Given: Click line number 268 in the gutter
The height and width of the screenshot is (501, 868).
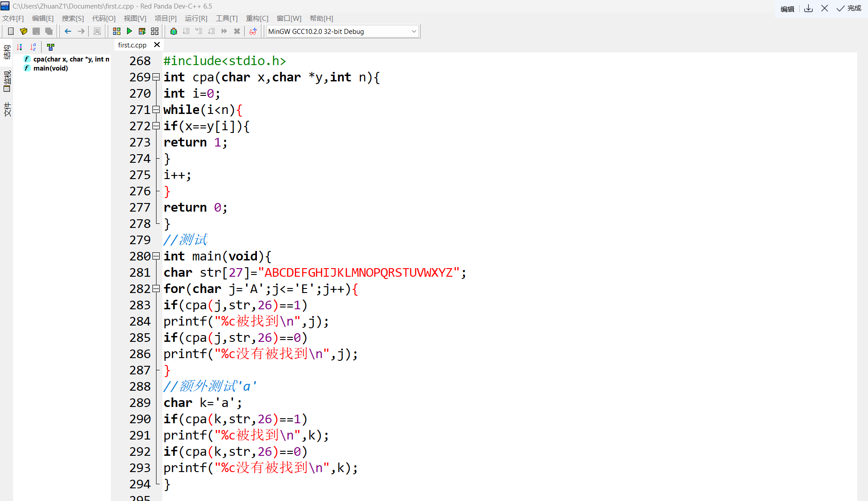Looking at the screenshot, I should click(140, 61).
